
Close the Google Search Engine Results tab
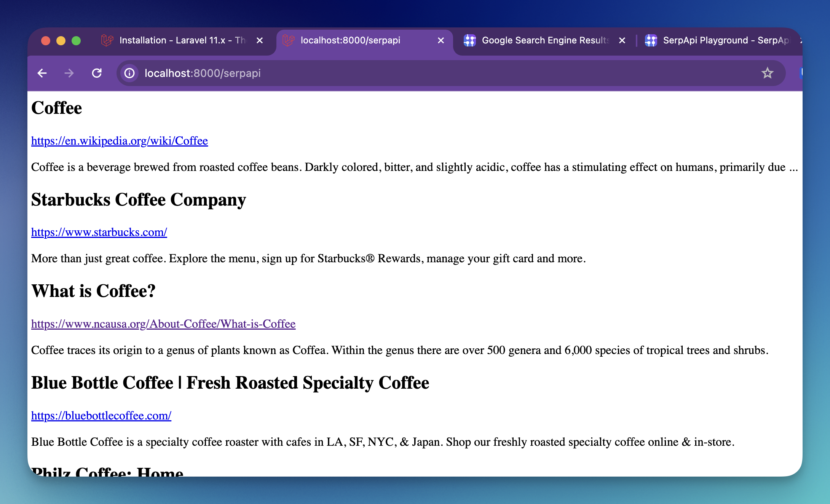tap(622, 40)
